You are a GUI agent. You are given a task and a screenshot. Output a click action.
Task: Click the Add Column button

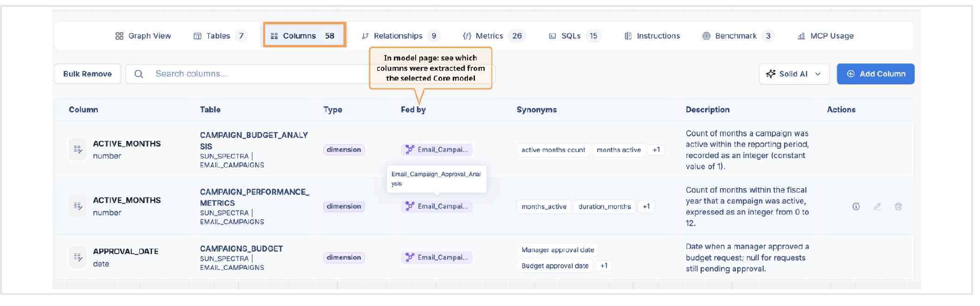point(875,74)
